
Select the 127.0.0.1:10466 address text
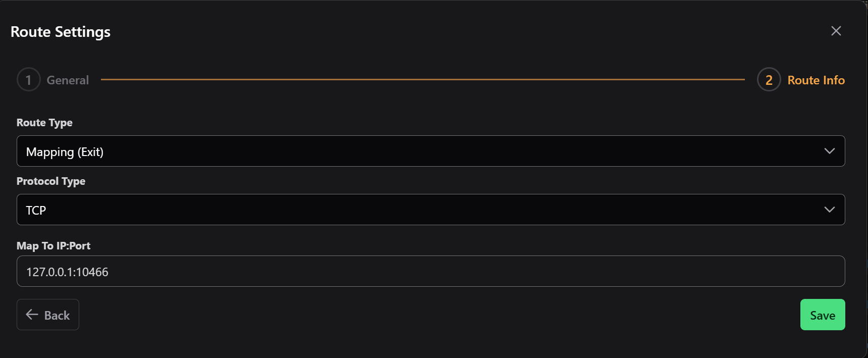67,272
